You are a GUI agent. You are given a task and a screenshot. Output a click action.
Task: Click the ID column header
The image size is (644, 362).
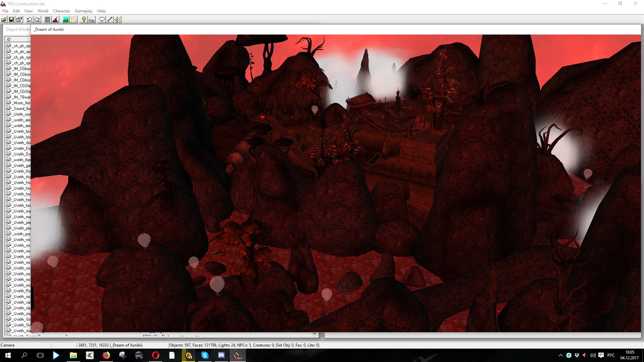pyautogui.click(x=17, y=40)
